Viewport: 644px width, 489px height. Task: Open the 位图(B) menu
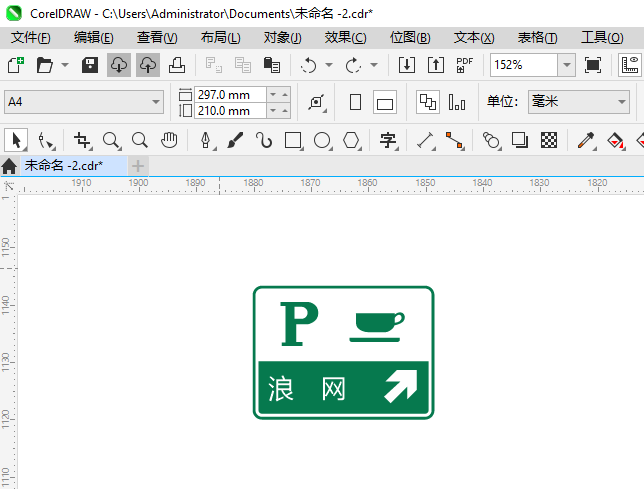410,38
